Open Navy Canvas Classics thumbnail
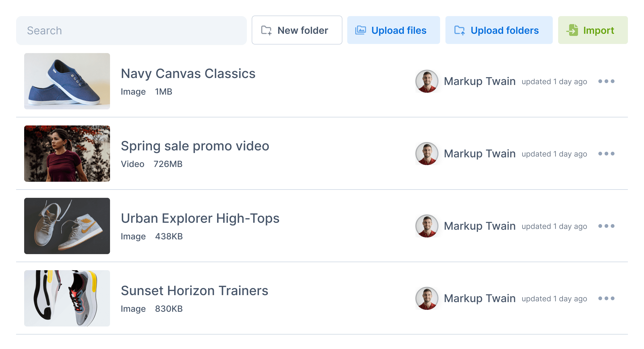Image resolution: width=644 pixels, height=349 pixels. pyautogui.click(x=67, y=81)
